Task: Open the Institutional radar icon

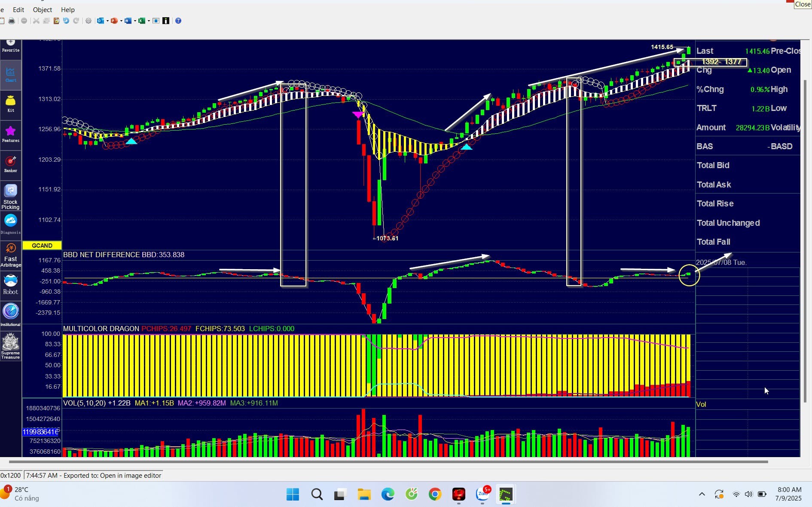Action: click(11, 314)
